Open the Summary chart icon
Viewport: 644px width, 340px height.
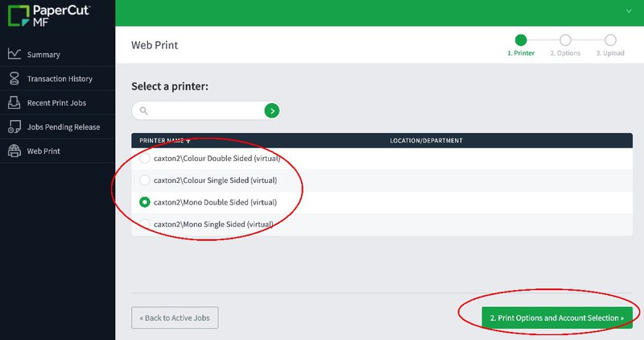click(x=14, y=54)
